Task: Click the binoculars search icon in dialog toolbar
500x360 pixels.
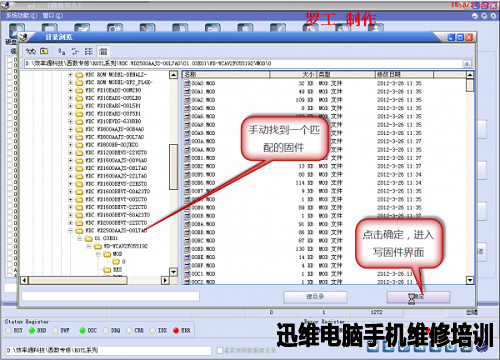Action: (31, 51)
